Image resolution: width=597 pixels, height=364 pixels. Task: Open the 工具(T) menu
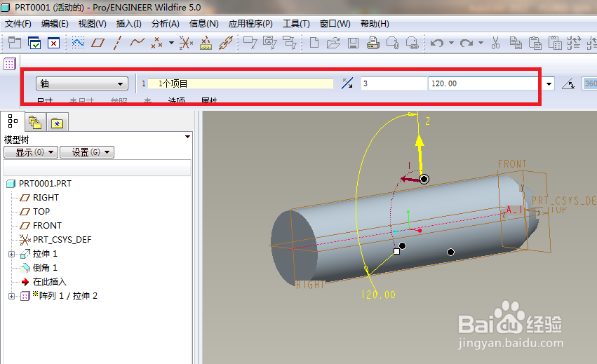296,24
